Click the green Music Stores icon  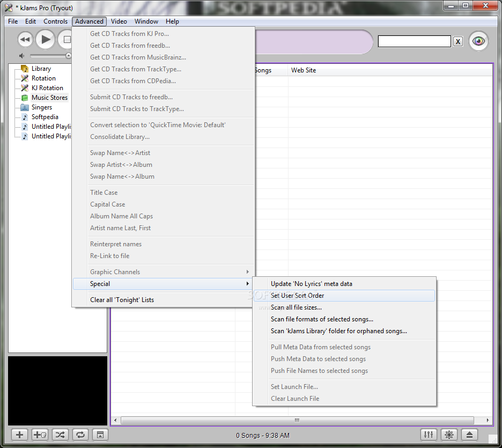(x=25, y=98)
